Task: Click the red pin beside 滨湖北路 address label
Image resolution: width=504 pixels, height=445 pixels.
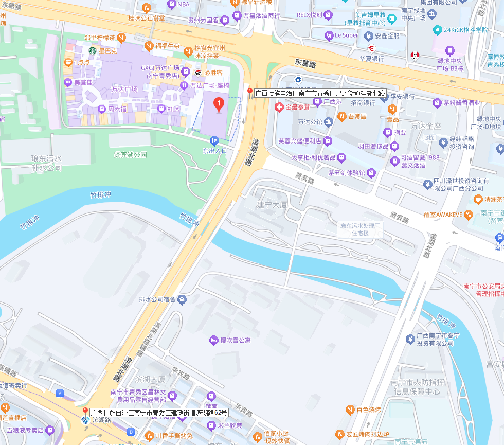Action: (x=250, y=93)
